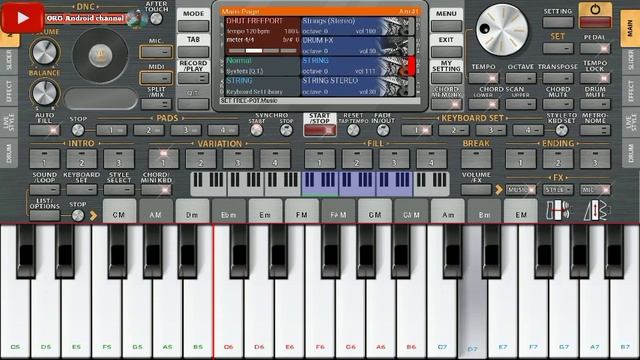Toggle Tempo Lock
640x360 pixels.
pyautogui.click(x=595, y=78)
